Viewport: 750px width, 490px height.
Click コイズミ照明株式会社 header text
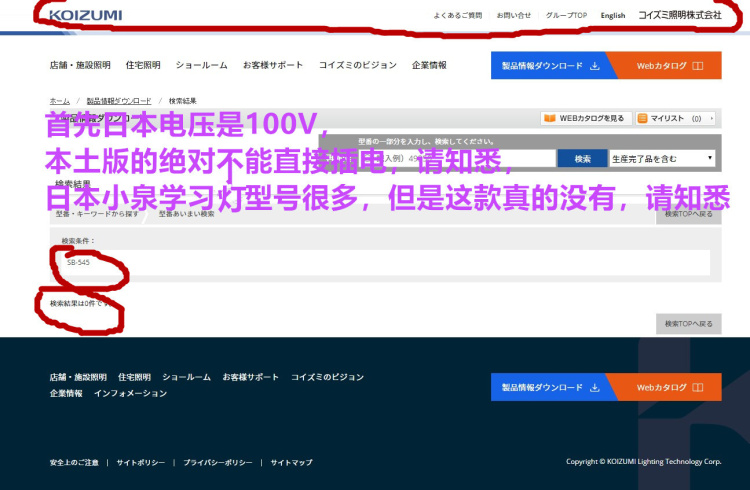pyautogui.click(x=680, y=15)
